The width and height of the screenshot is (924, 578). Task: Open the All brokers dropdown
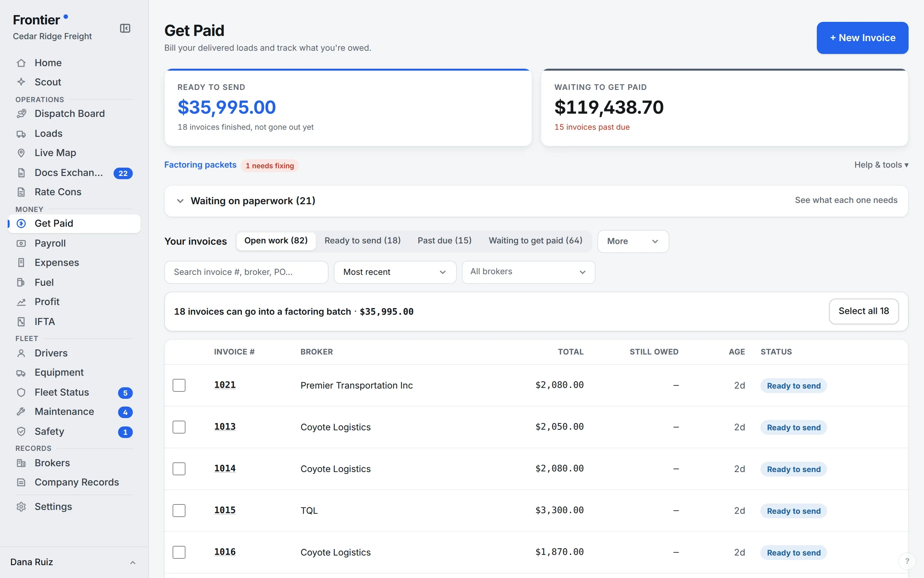(x=528, y=272)
